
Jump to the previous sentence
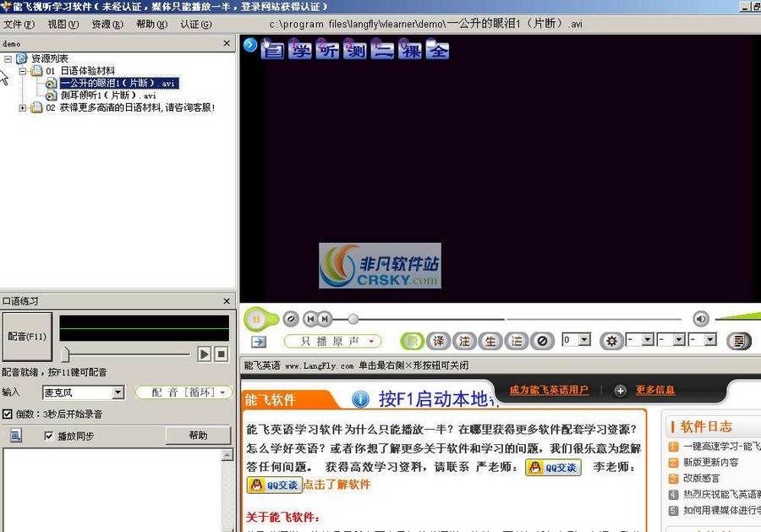pyautogui.click(x=310, y=319)
